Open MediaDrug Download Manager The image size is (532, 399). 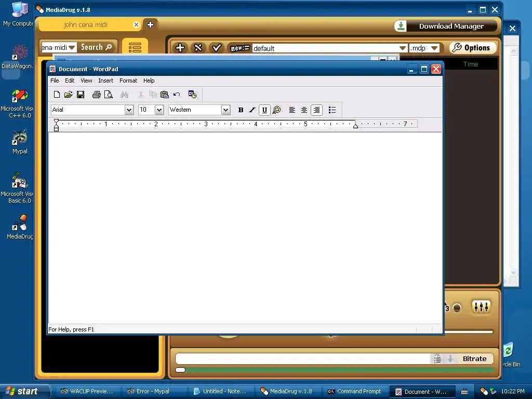tap(445, 26)
